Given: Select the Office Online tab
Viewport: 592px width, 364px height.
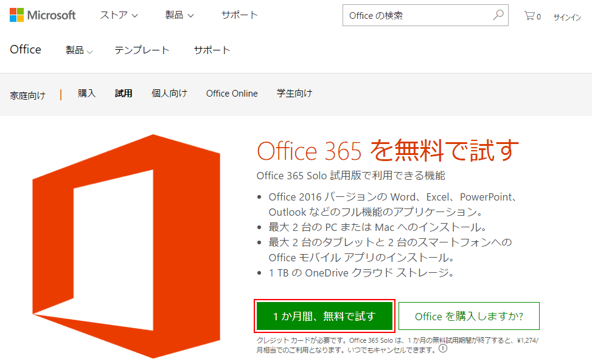Looking at the screenshot, I should 232,93.
